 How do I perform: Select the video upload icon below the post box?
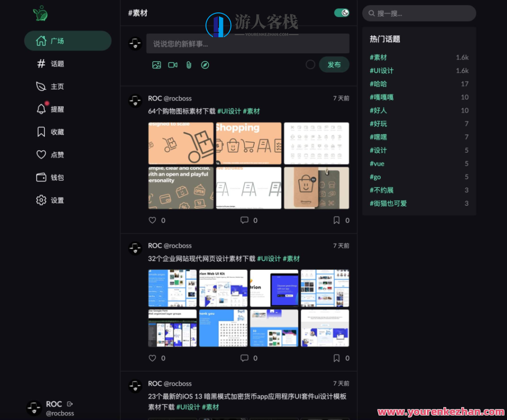[x=172, y=65]
